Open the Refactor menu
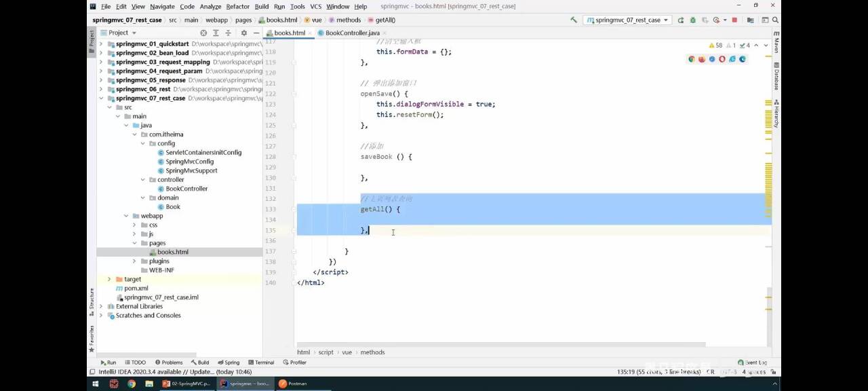Image resolution: width=868 pixels, height=391 pixels. coord(237,6)
